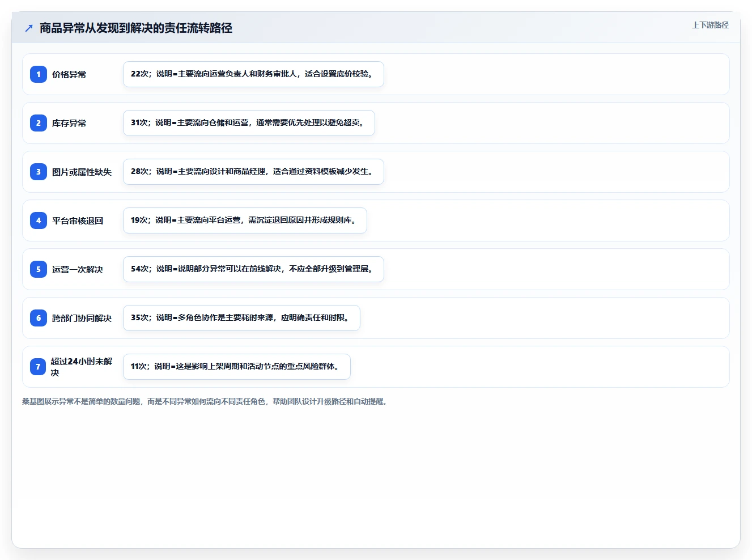Select the 跨部门协同解决 label
Viewport: 752px width, 560px height.
82,318
